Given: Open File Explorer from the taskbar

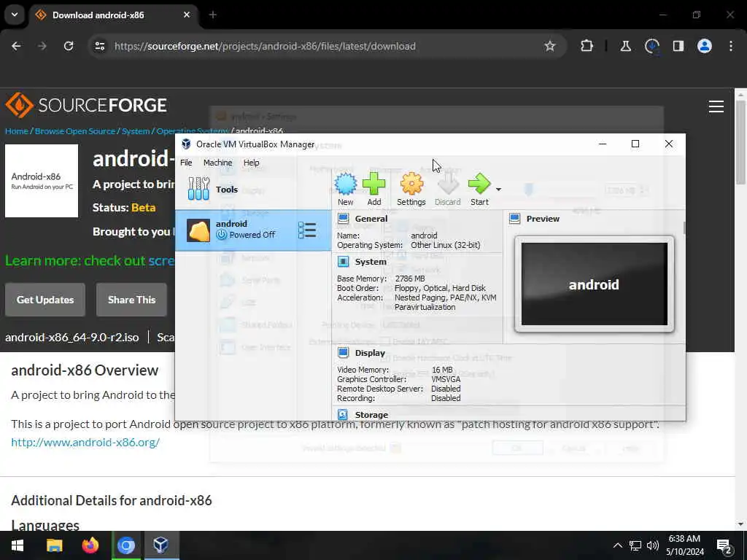Looking at the screenshot, I should coord(54,545).
